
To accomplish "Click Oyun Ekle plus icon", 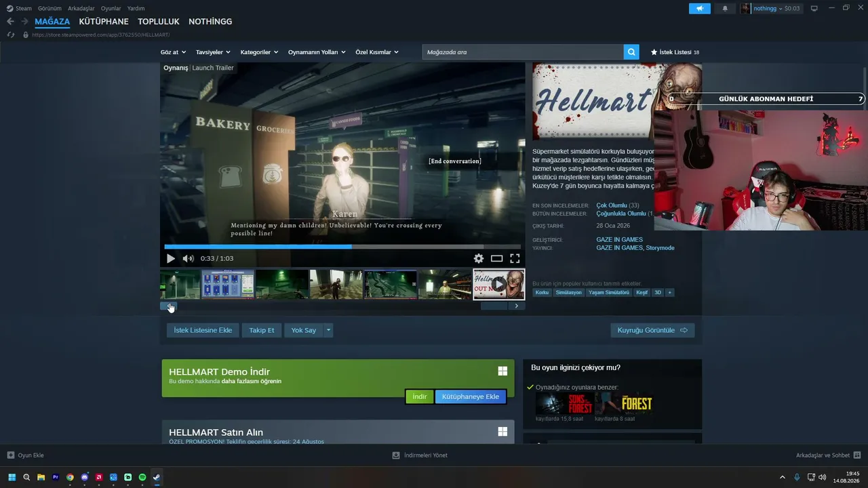I will point(10,455).
